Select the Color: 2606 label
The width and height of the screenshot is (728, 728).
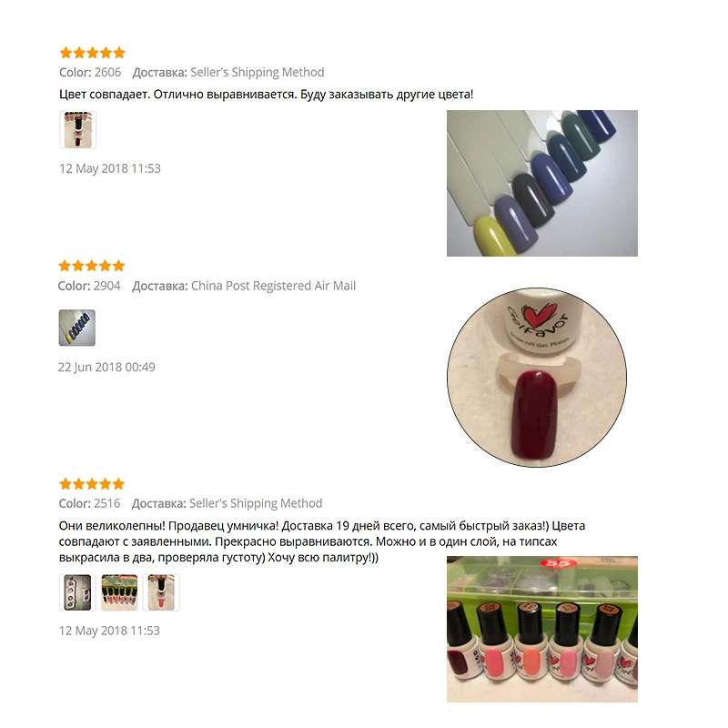pos(90,73)
